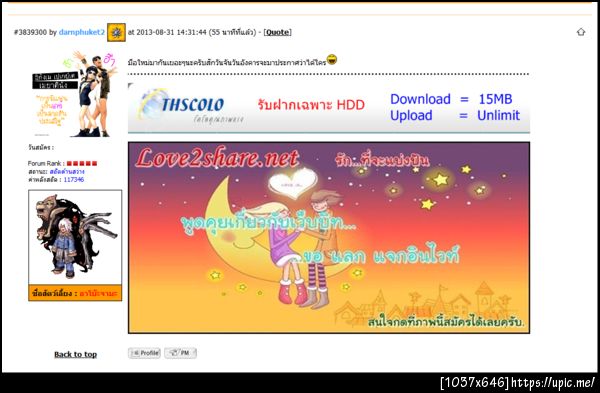The image size is (600, 393).
Task: Click the 'Upload = Unlimit' text
Action: 455,115
